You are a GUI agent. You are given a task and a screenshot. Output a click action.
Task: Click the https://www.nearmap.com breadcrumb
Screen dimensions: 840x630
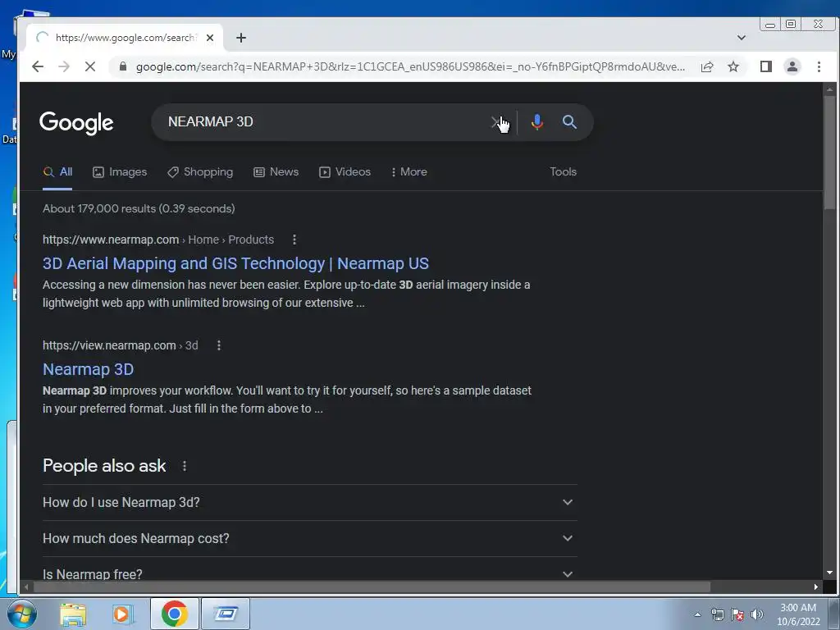[111, 240]
